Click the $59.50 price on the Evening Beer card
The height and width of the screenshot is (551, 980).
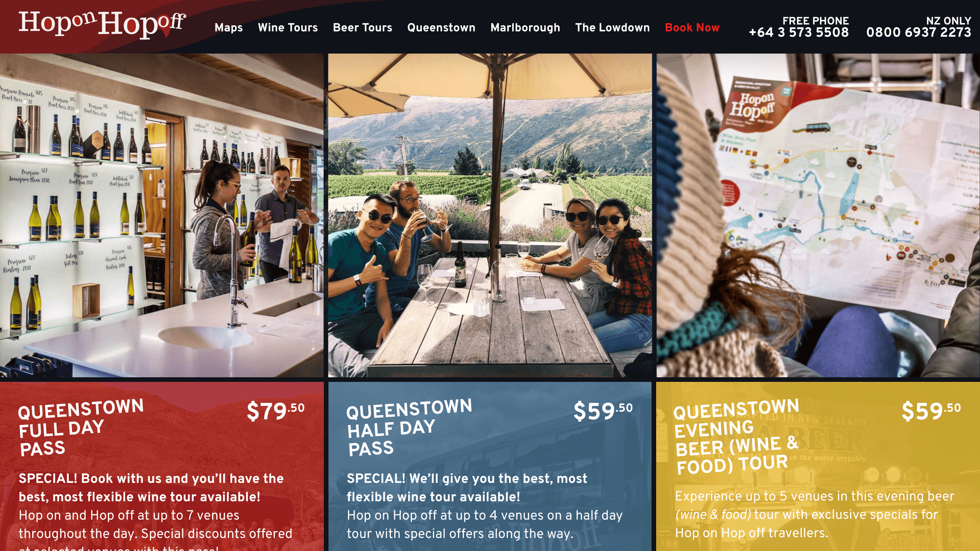click(x=931, y=411)
